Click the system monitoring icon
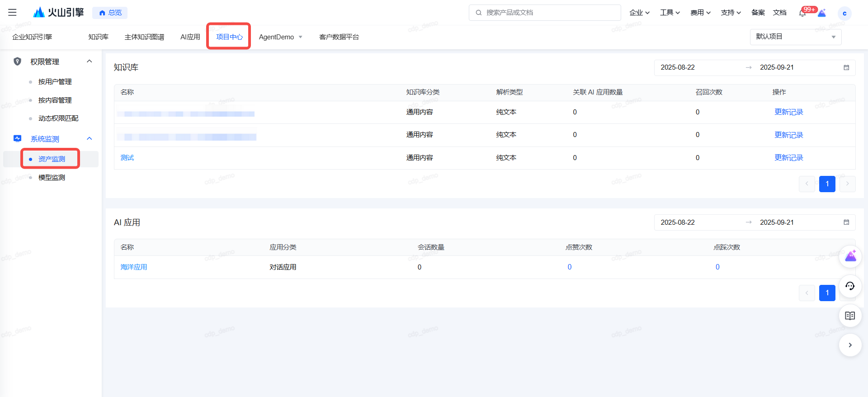This screenshot has width=868, height=397. click(x=18, y=138)
